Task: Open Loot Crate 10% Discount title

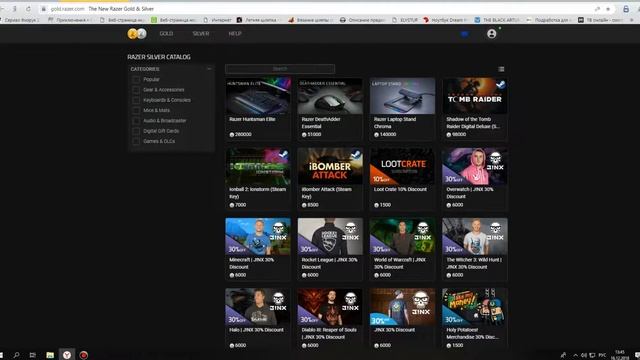Action: coord(400,189)
